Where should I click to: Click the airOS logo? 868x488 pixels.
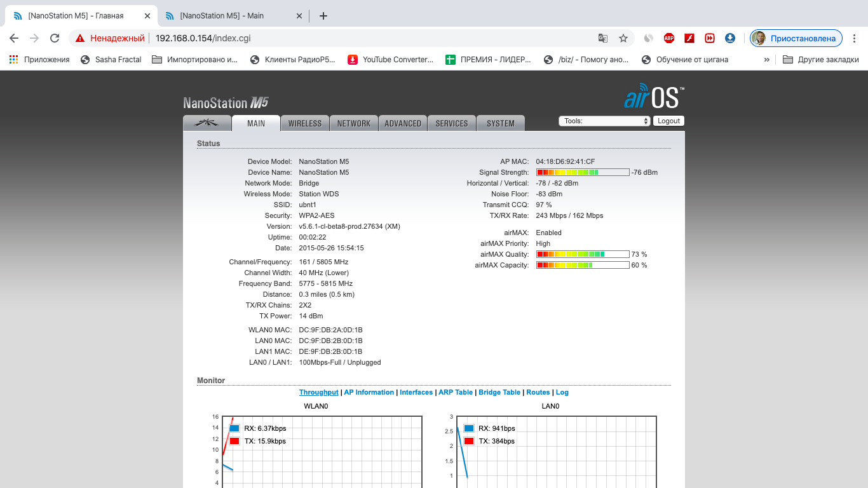(654, 95)
